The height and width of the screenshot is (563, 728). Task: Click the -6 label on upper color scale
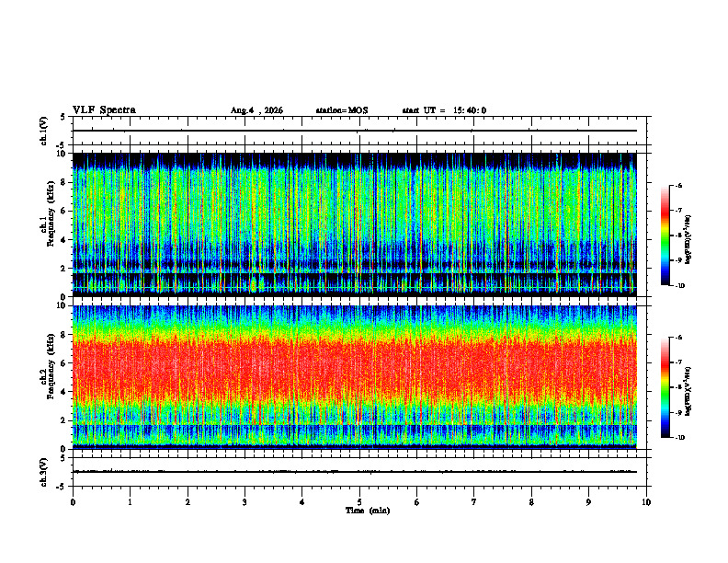[x=678, y=185]
